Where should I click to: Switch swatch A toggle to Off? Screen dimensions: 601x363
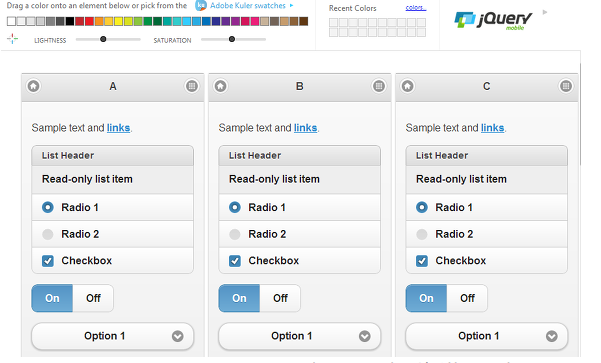(x=93, y=298)
